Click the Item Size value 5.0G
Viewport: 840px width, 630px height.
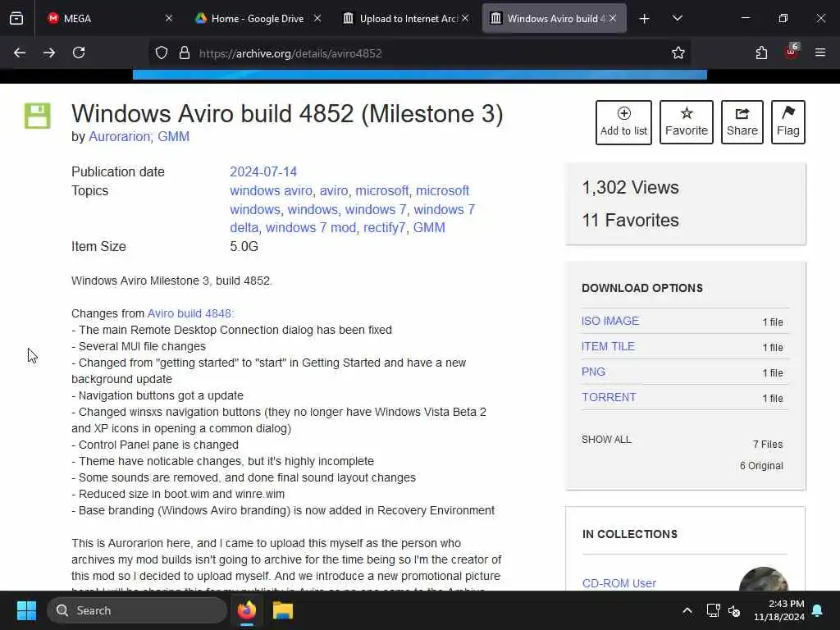point(244,246)
